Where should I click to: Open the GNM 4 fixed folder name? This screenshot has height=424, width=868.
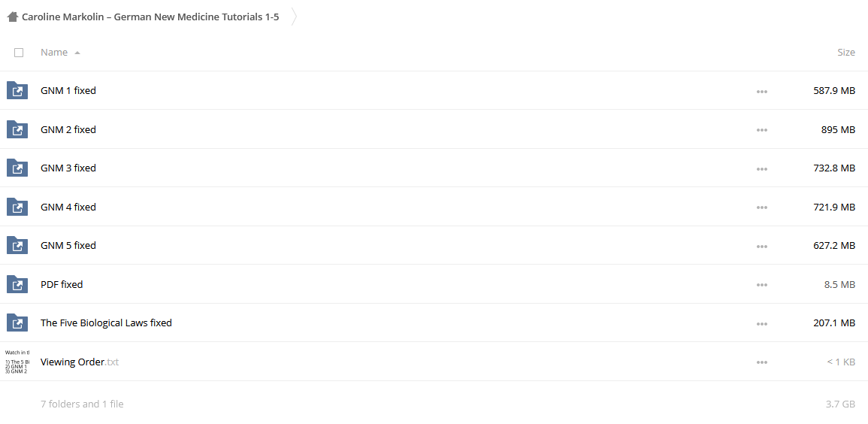(x=68, y=207)
